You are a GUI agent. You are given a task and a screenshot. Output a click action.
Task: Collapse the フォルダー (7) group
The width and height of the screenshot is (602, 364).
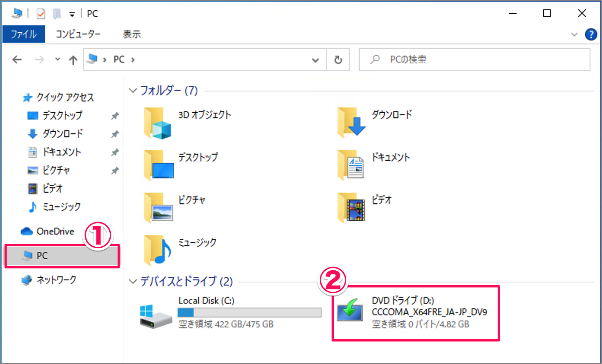(133, 91)
